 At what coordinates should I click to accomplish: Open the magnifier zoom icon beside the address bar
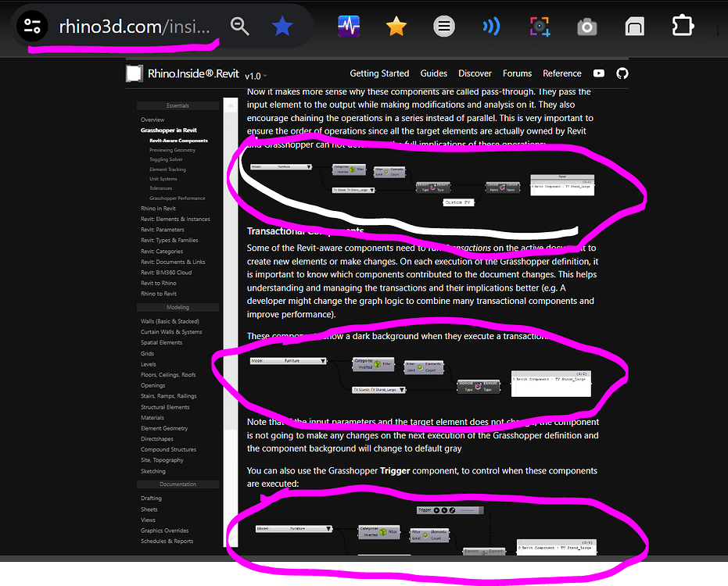(x=239, y=25)
